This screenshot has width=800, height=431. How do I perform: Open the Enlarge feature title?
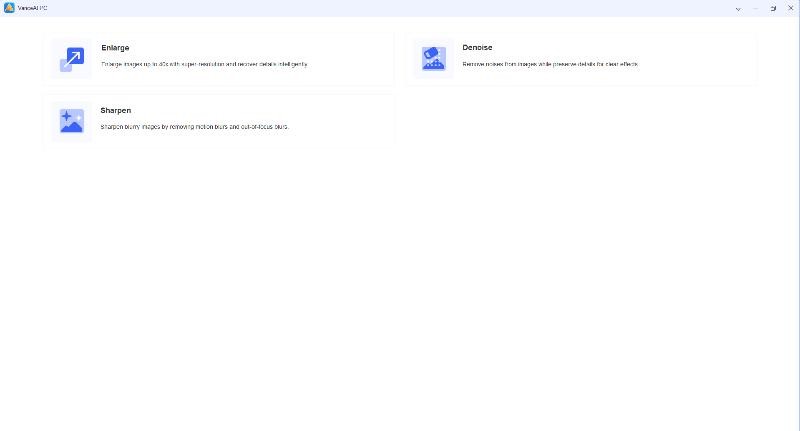click(115, 48)
